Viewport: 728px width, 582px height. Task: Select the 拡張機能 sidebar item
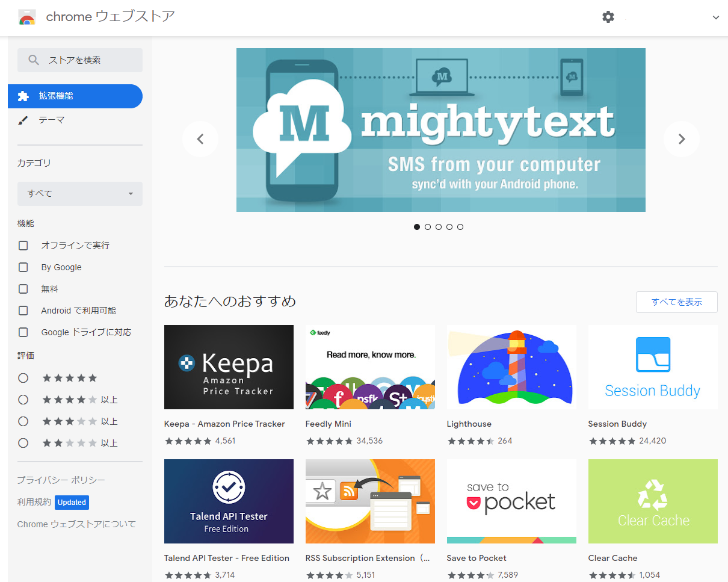[x=75, y=96]
